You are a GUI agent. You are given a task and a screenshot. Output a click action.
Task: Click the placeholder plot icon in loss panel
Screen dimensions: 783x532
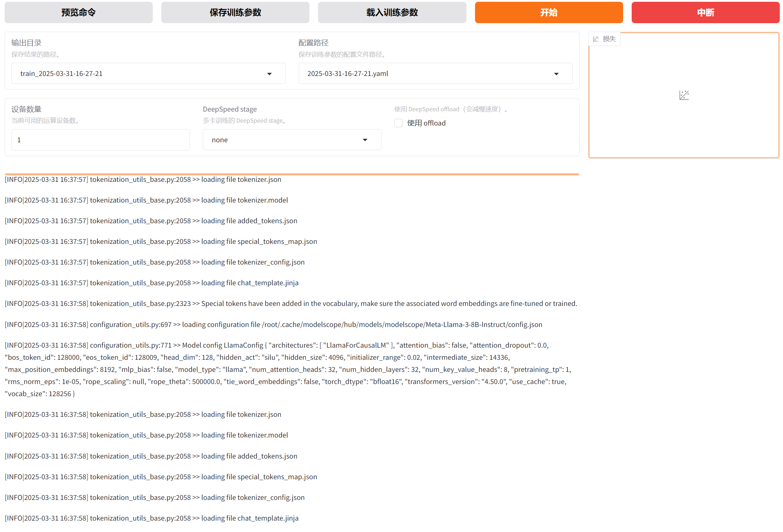(684, 95)
